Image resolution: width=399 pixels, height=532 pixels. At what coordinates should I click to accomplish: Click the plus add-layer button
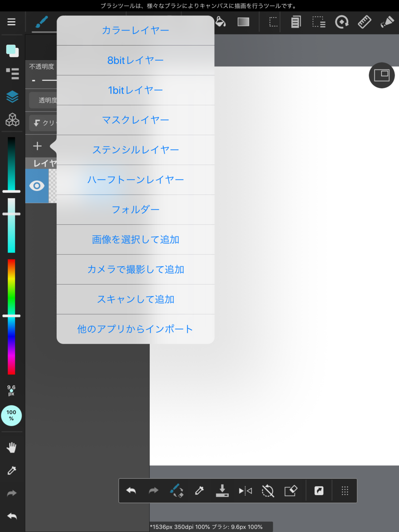[37, 146]
